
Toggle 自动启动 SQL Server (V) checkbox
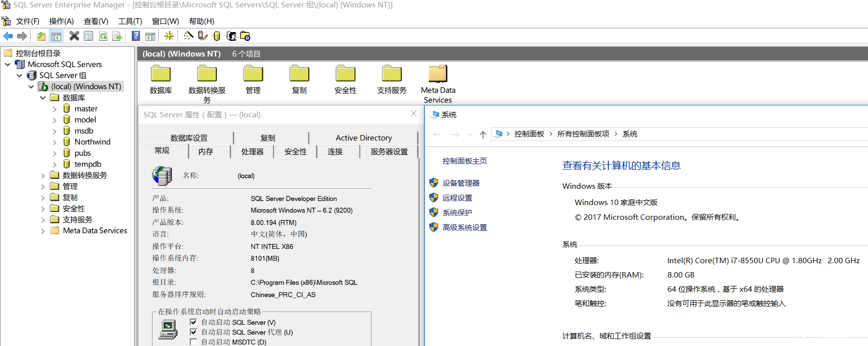(x=193, y=322)
